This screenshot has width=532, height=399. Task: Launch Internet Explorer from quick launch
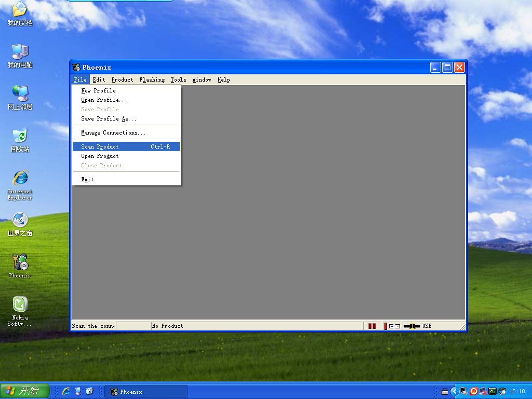[66, 391]
